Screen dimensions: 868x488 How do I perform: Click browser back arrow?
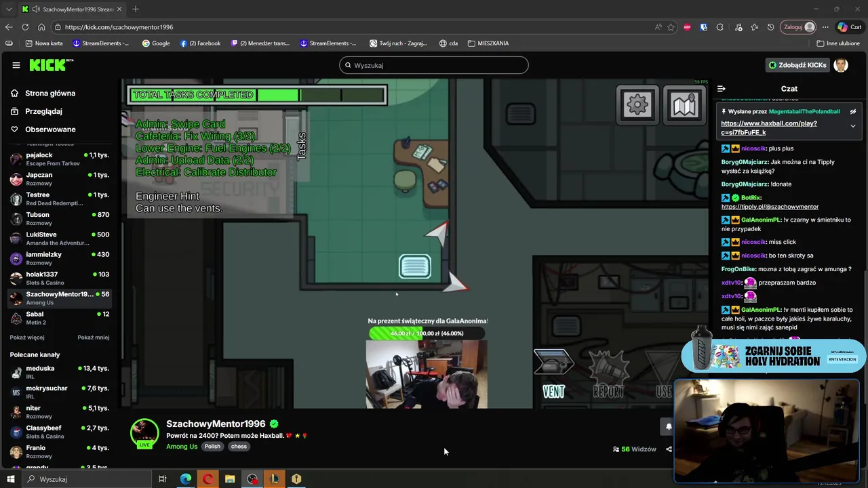(x=9, y=27)
